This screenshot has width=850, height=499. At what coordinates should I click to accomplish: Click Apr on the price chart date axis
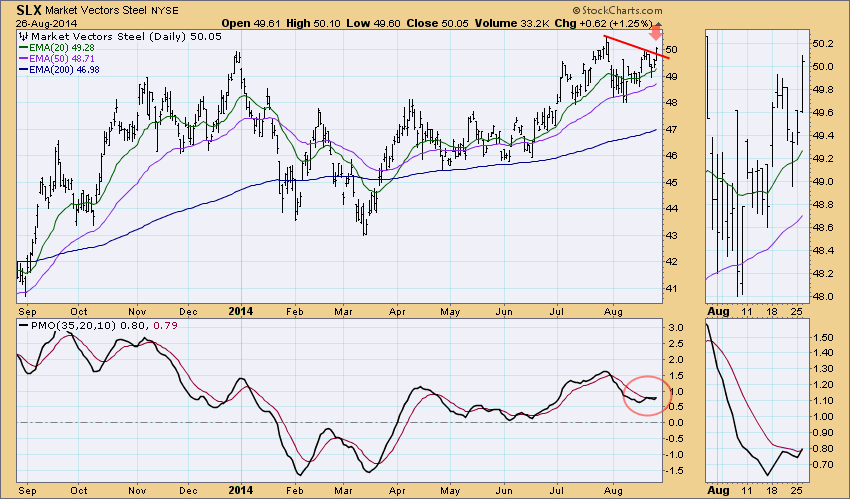tap(397, 312)
